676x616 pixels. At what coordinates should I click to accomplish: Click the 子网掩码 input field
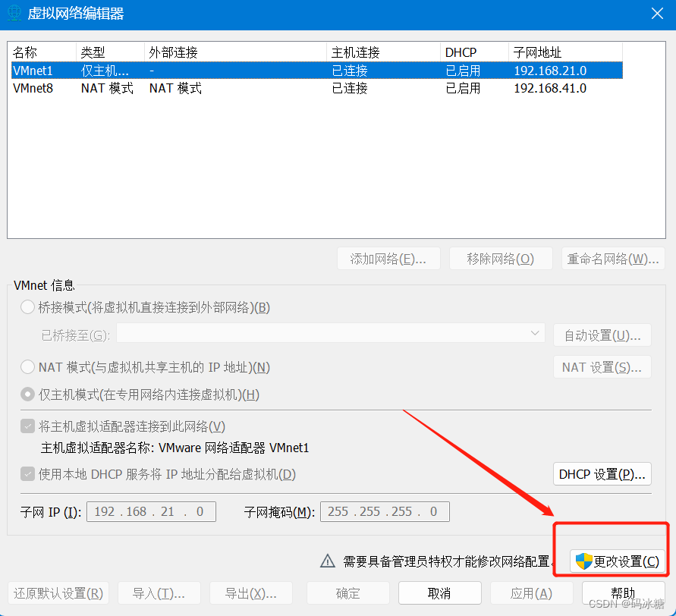point(385,511)
